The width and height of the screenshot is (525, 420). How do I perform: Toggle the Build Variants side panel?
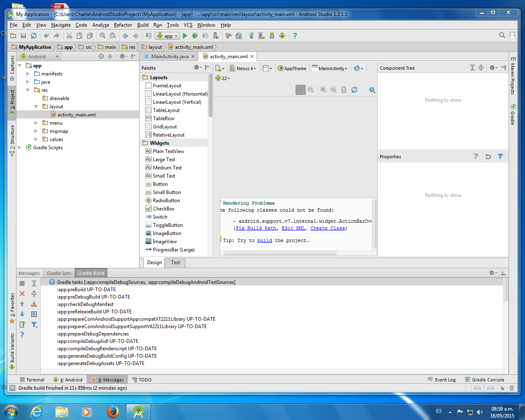(x=12, y=351)
